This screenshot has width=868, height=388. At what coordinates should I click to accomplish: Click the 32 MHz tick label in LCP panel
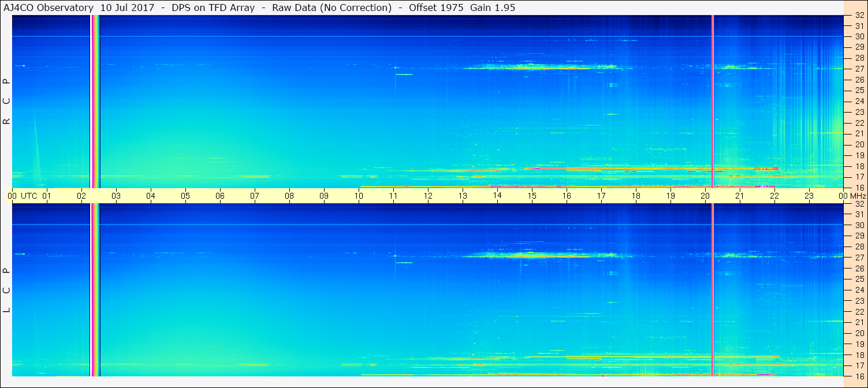click(859, 204)
